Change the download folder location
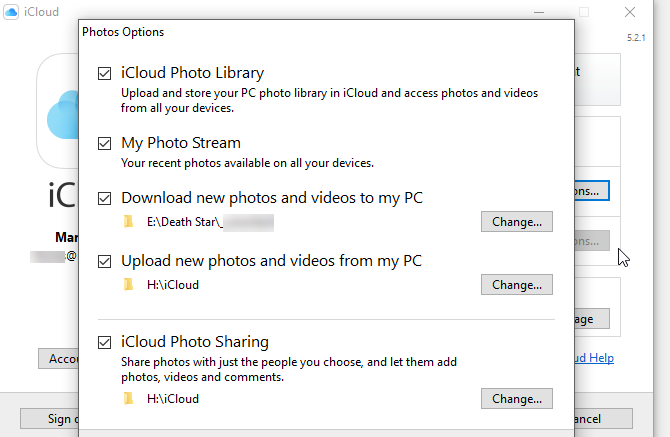 pos(516,222)
